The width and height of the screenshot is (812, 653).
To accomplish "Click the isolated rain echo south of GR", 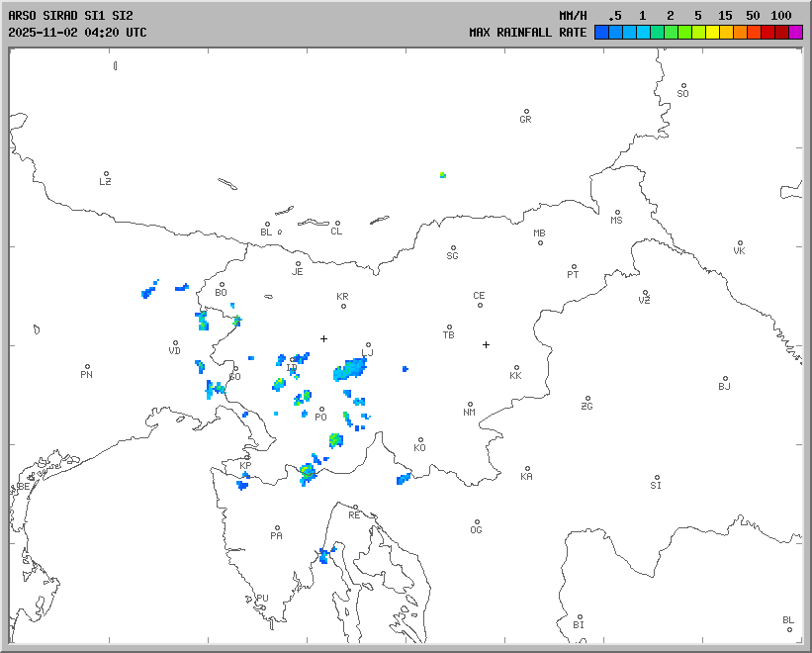I will click(443, 175).
